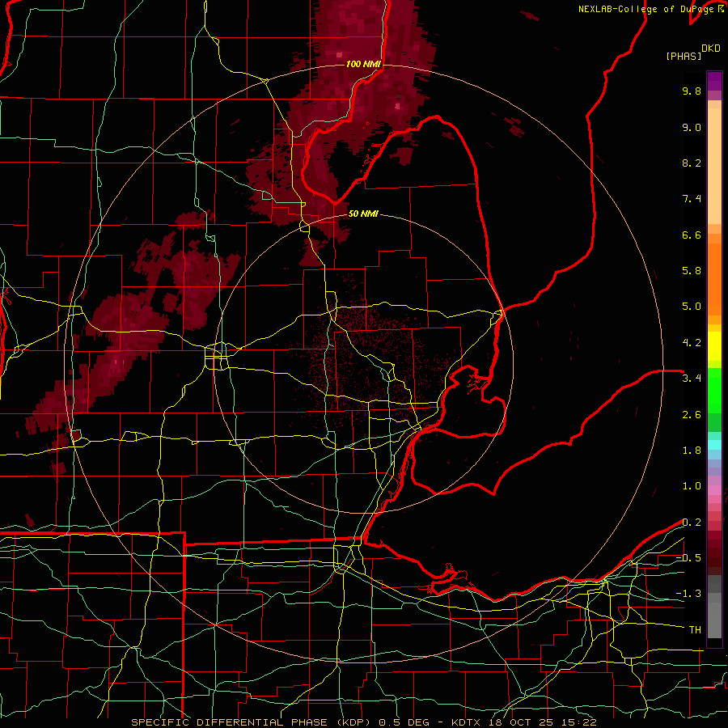The image size is (728, 728).
Task: Click the bright yellow segment of the color bar
Action: pyautogui.click(x=714, y=346)
